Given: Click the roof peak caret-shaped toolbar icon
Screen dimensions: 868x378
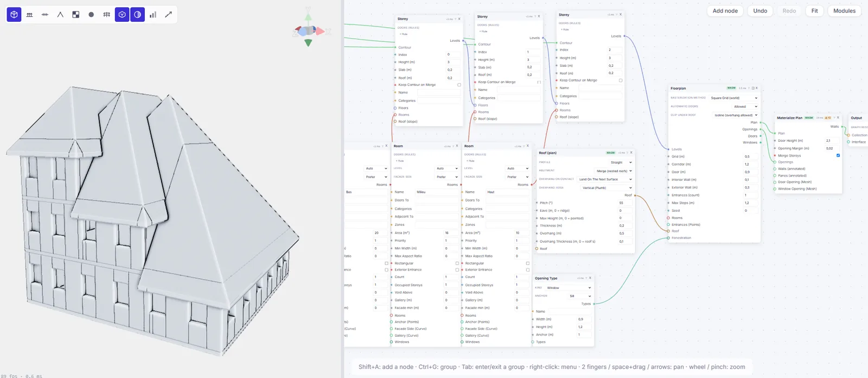Looking at the screenshot, I should [60, 15].
